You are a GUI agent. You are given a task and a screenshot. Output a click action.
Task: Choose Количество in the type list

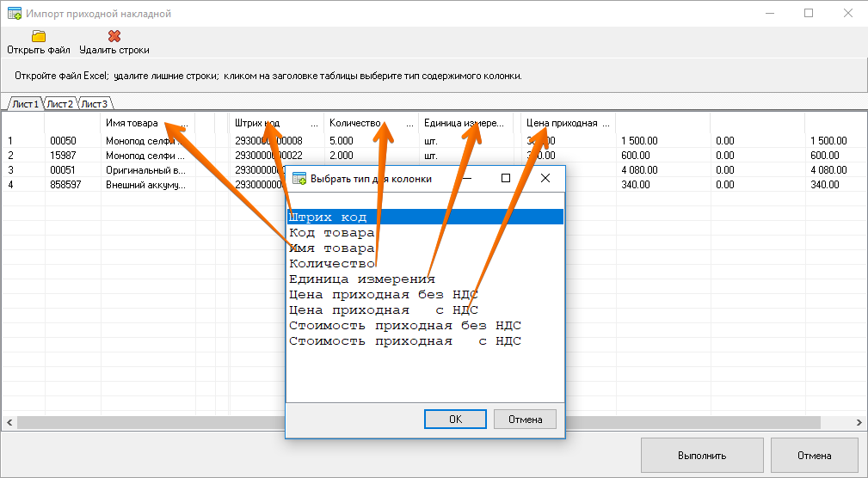(x=425, y=264)
